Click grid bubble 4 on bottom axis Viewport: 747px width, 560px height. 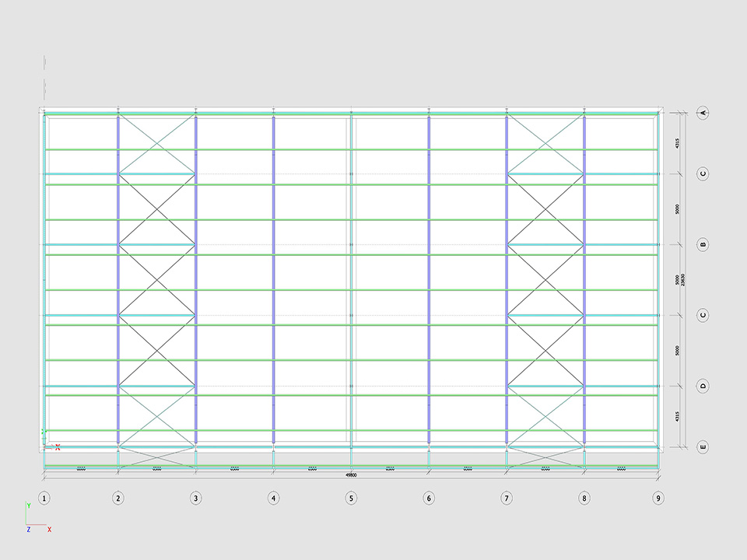tap(273, 498)
